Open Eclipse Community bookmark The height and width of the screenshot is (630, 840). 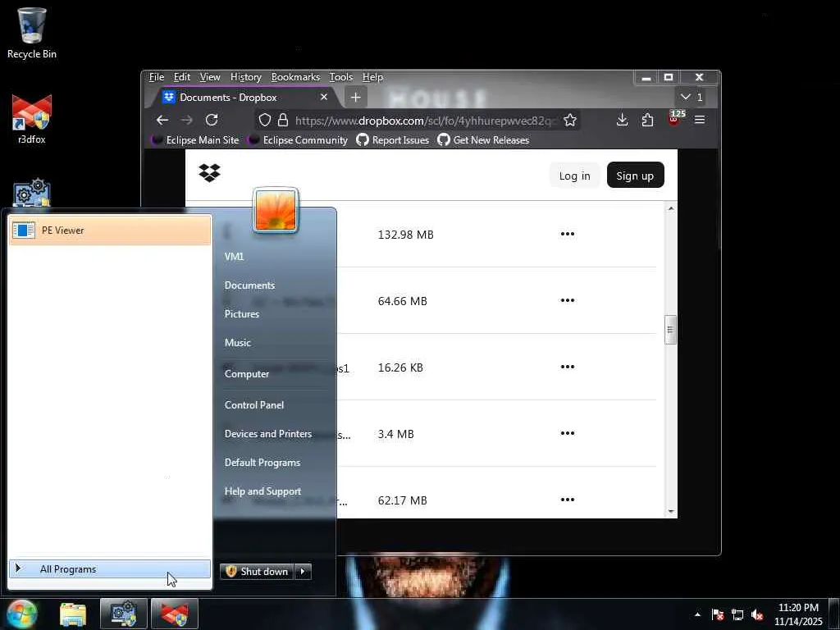click(298, 139)
